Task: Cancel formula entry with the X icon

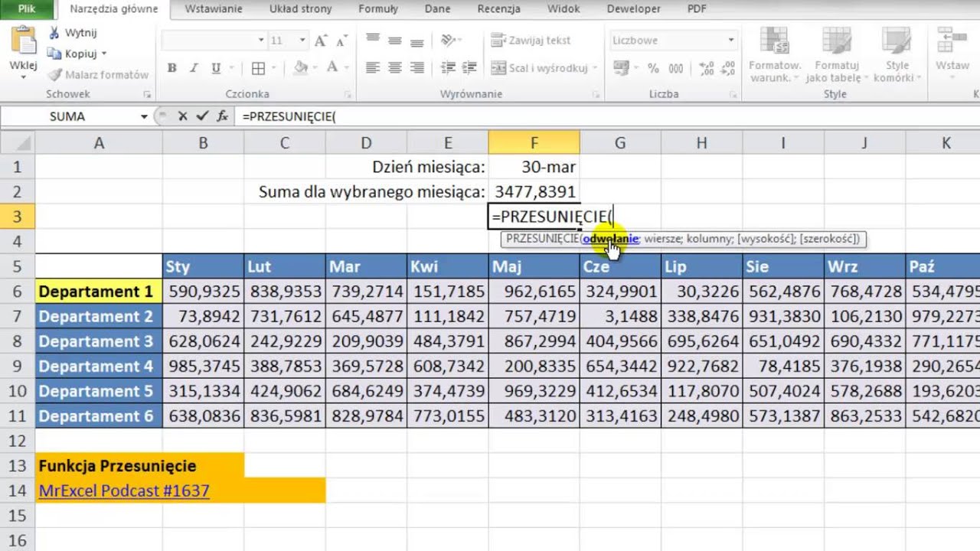Action: click(182, 116)
